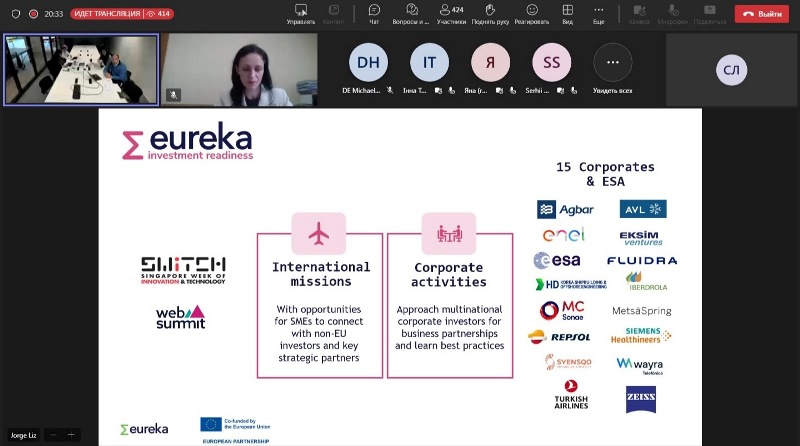Click the Serhii ... name label
800x446 pixels.
pyautogui.click(x=537, y=90)
